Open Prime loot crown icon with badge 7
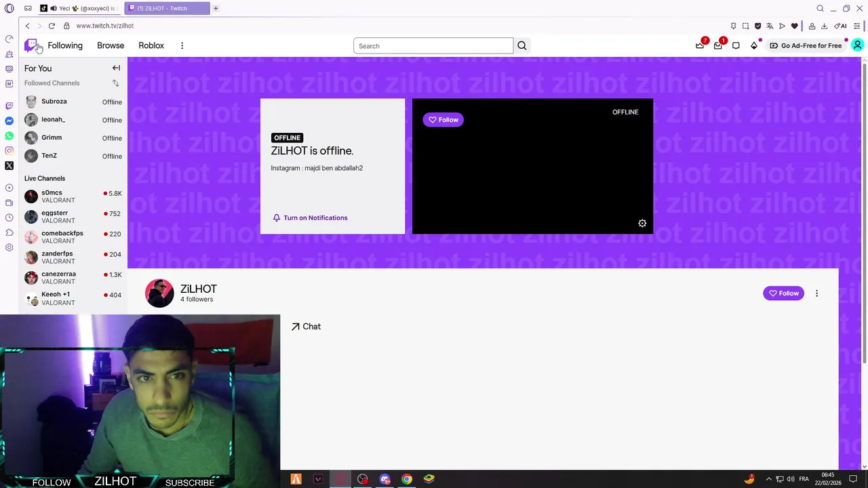Viewport: 868px width, 488px height. point(700,45)
